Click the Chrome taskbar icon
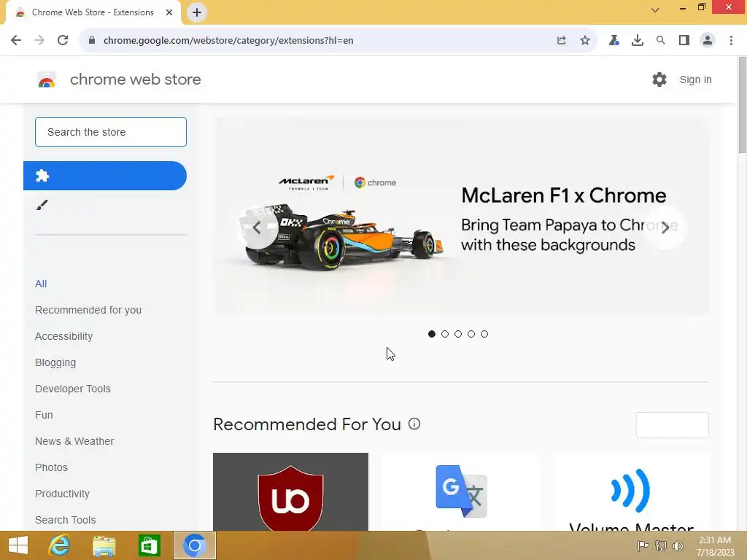Viewport: 747px width, 560px height. click(194, 545)
